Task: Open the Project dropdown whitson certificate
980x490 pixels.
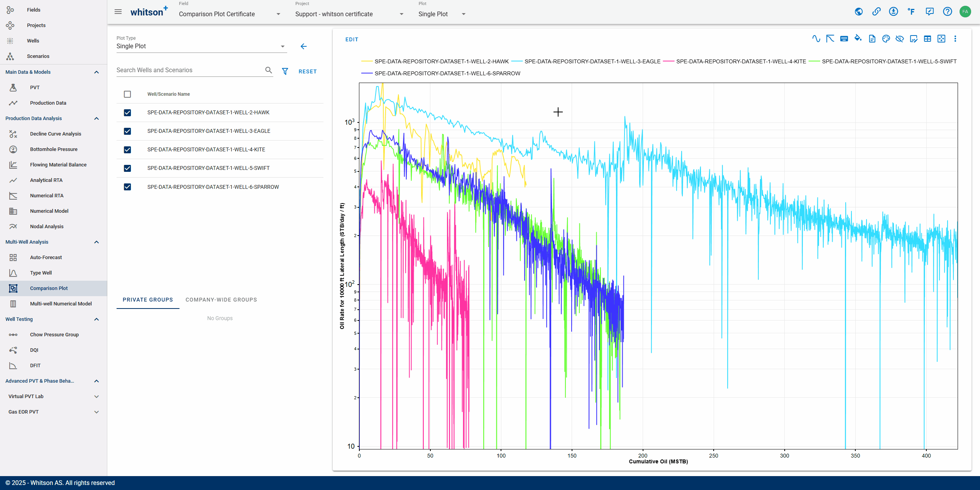Action: 349,14
